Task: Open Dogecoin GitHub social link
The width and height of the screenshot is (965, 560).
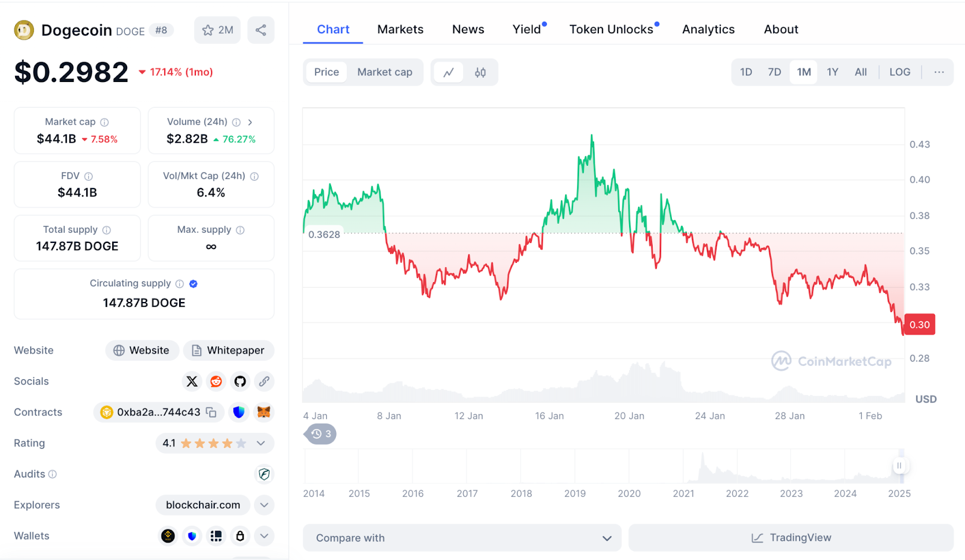Action: (240, 381)
